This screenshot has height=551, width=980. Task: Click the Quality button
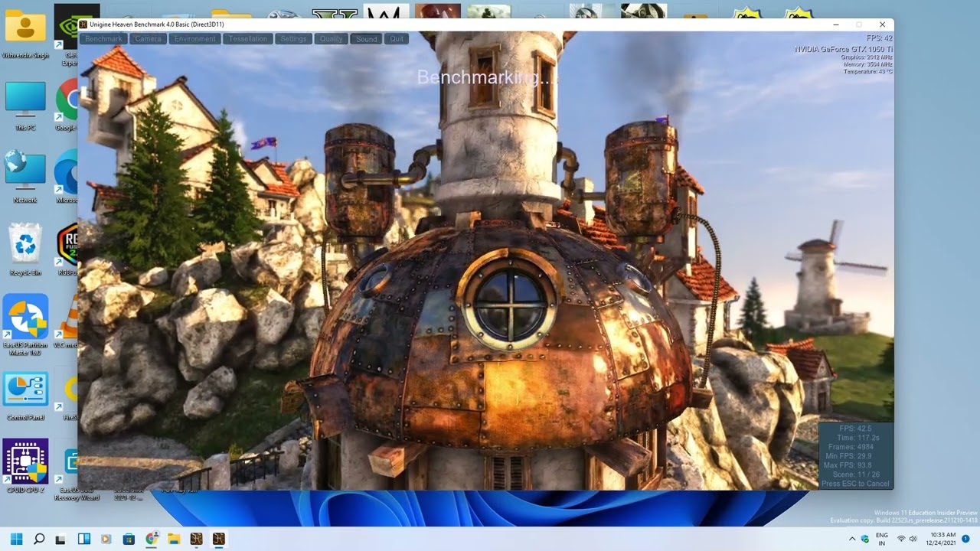click(x=331, y=39)
